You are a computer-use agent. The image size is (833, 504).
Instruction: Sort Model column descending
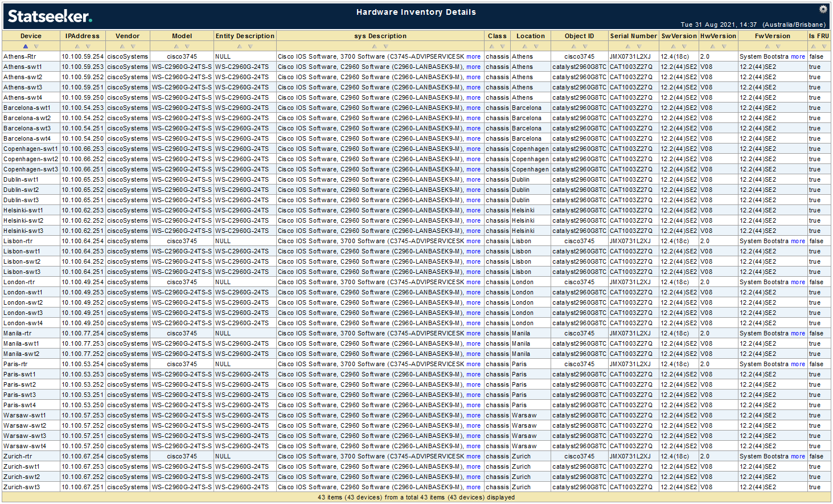187,47
